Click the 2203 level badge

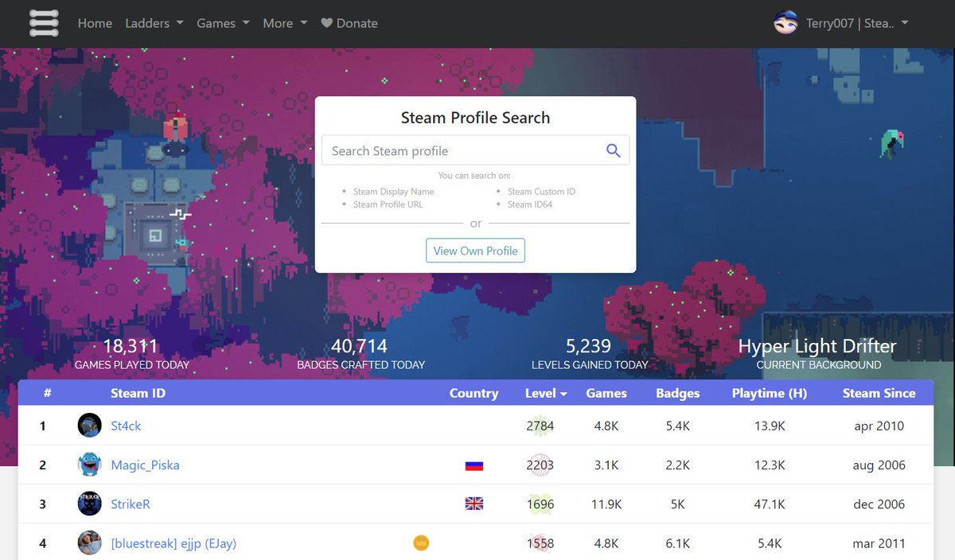(x=540, y=465)
